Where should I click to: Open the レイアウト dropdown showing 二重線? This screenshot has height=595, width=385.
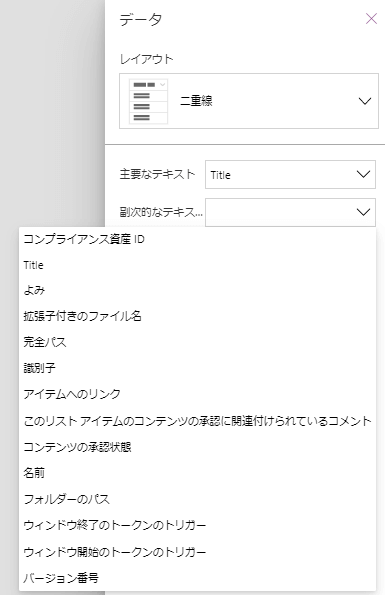[249, 101]
